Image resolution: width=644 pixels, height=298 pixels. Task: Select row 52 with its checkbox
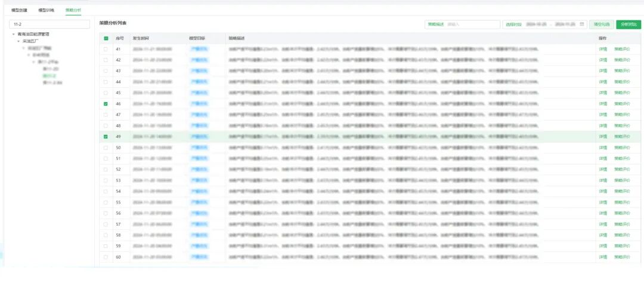click(106, 170)
